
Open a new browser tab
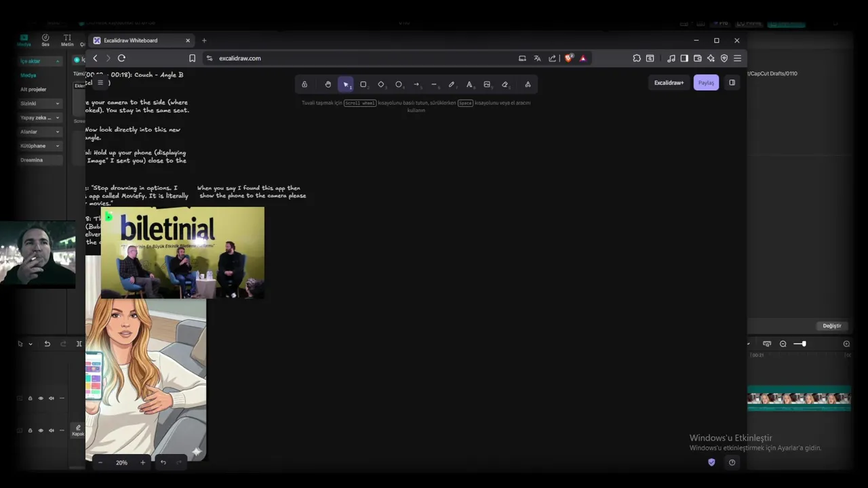[204, 41]
